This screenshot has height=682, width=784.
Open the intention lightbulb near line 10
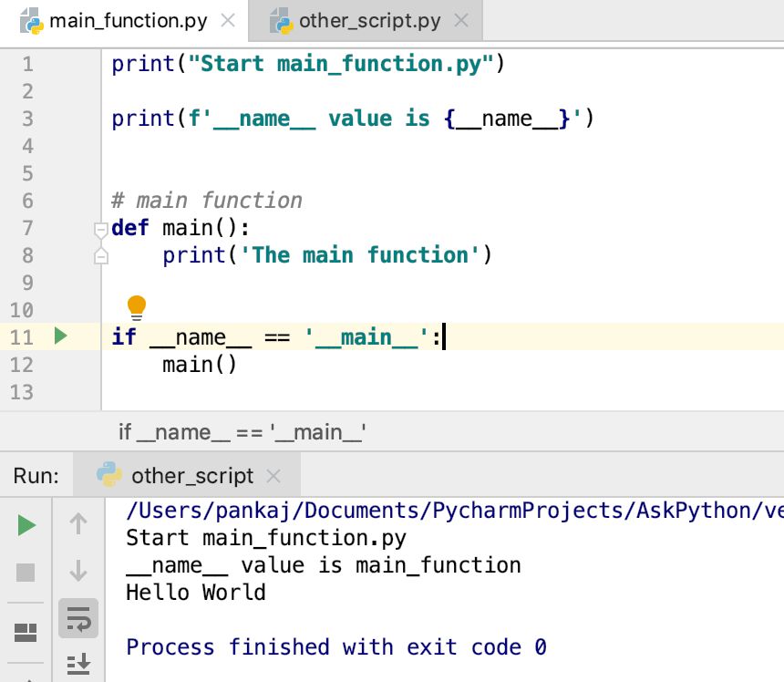coord(135,307)
